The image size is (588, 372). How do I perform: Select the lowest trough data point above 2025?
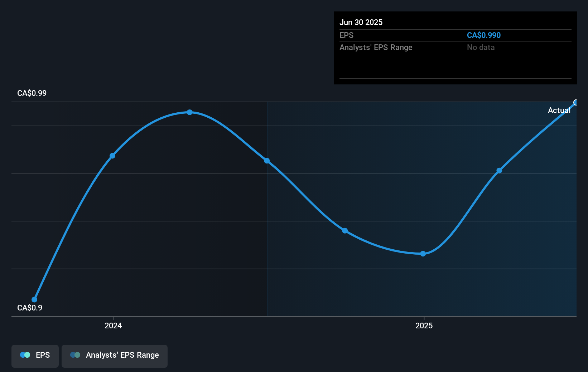tap(423, 254)
